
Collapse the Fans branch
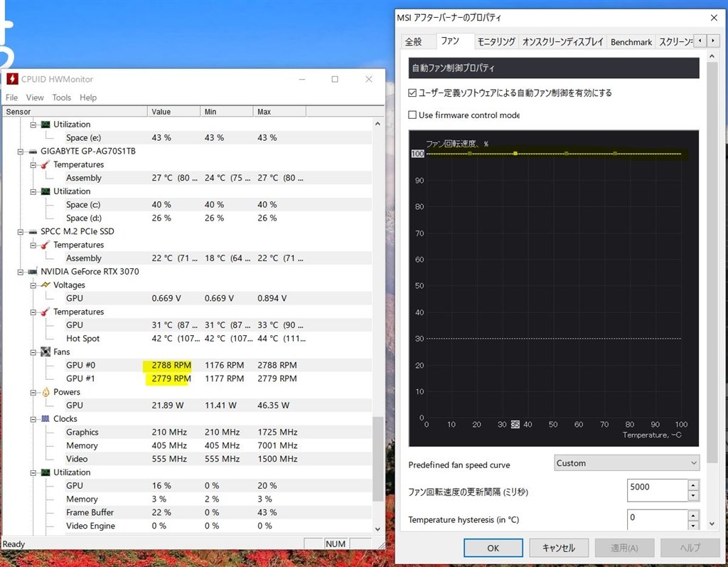coord(33,351)
